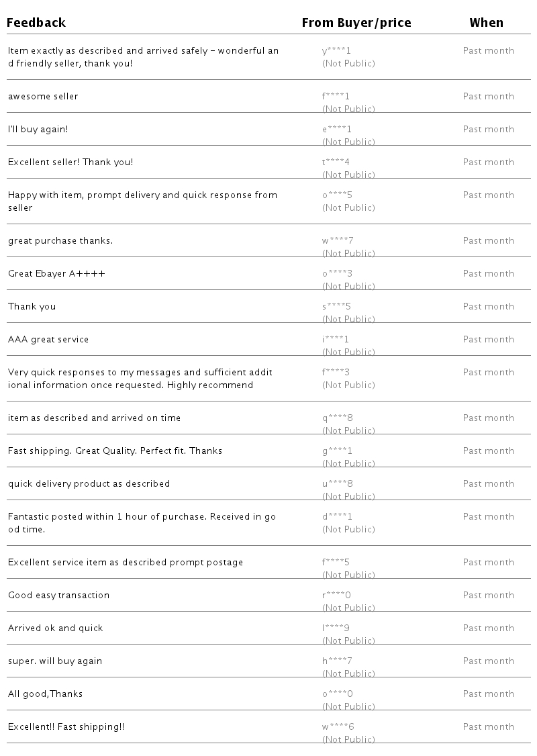
Task: Click the 'AAA great service' comment
Action: (48, 340)
